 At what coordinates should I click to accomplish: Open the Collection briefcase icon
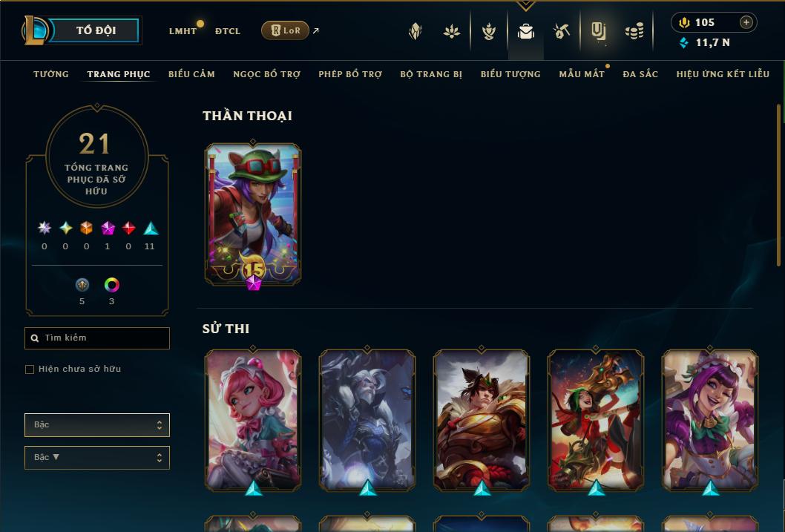[525, 31]
